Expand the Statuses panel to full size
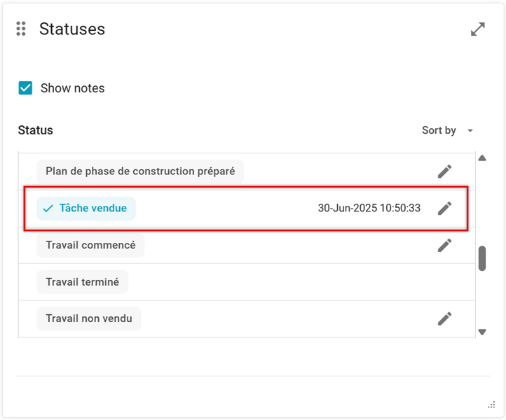 [478, 29]
